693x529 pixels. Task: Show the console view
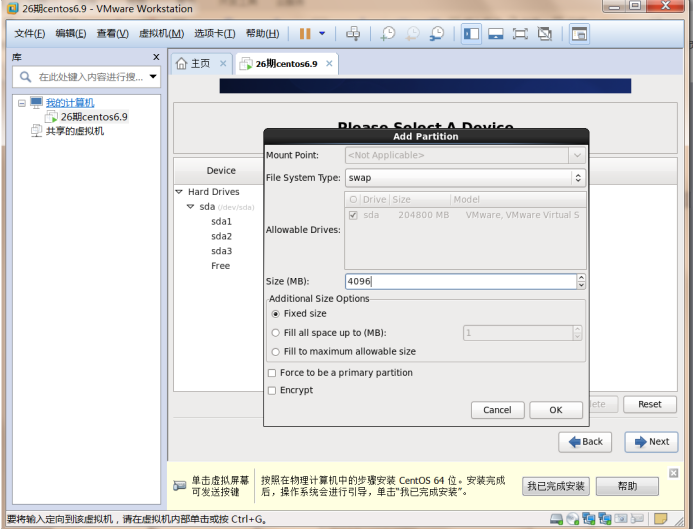tap(579, 34)
